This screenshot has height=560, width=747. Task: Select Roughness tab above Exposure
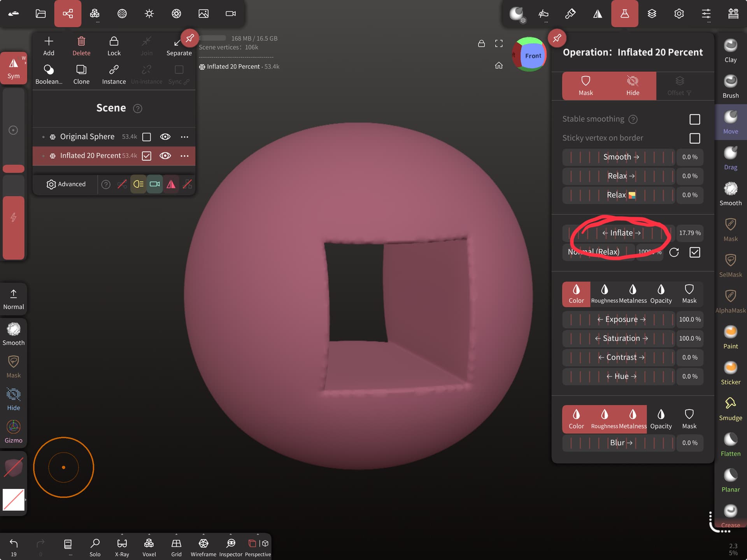(x=604, y=294)
